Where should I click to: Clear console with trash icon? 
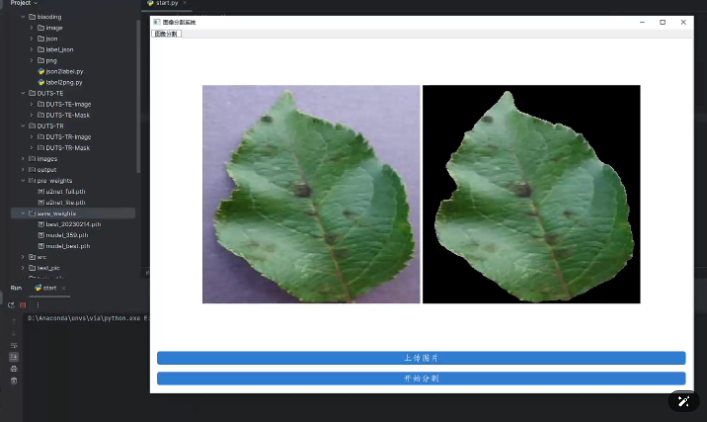(14, 381)
